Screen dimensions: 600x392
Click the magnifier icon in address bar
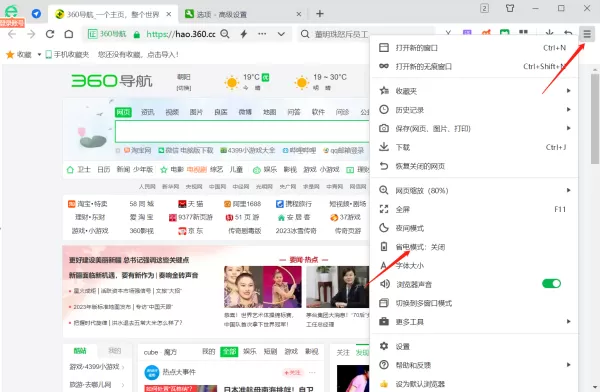tap(225, 34)
